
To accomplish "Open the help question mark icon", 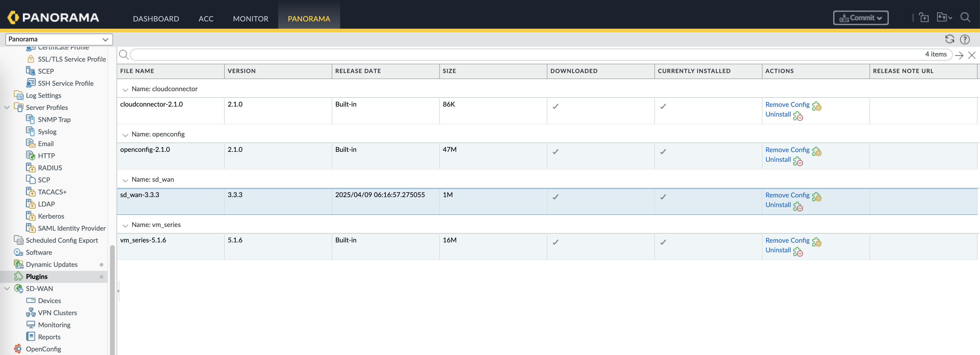I will (964, 39).
